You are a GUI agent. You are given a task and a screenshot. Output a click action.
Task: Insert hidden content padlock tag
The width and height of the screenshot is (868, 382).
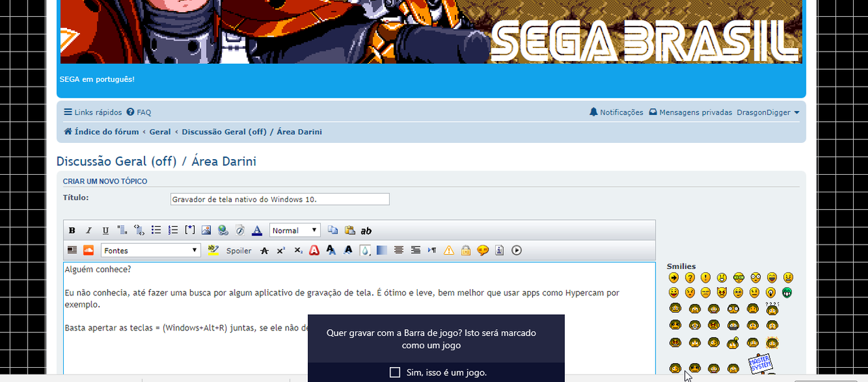466,250
